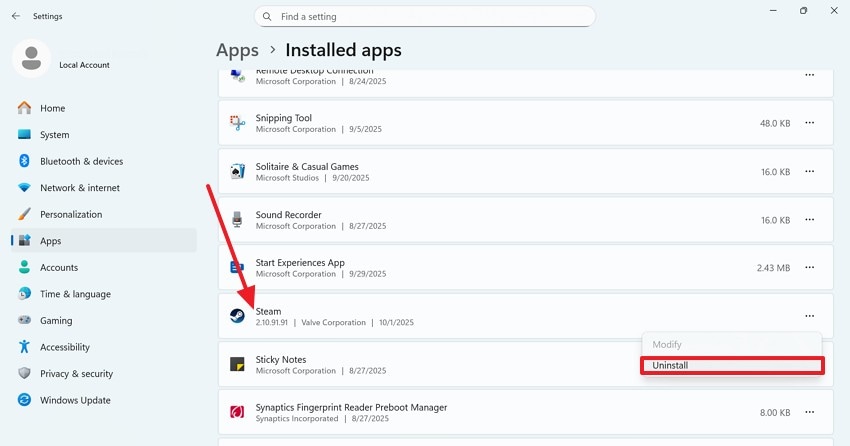Open the three-dot menu for Steam
The width and height of the screenshot is (850, 446).
[809, 316]
